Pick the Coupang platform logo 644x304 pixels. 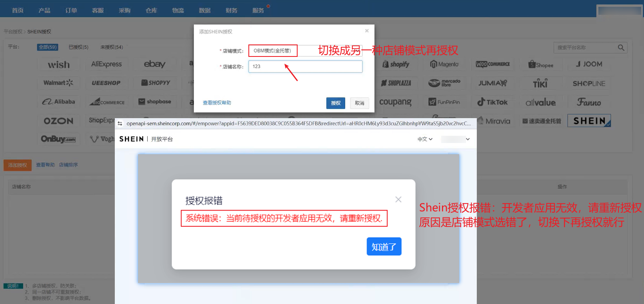click(395, 102)
